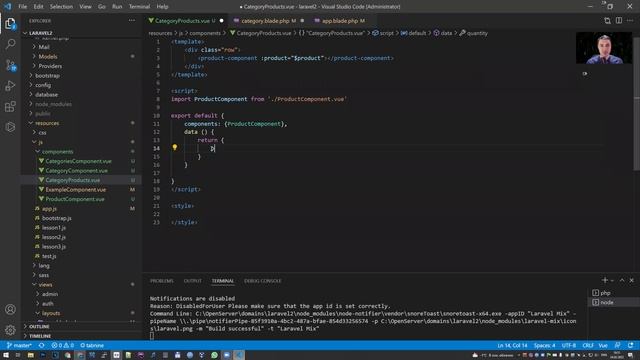This screenshot has height=360, width=640.
Task: Open WhatsApp from the taskbar
Action: [214, 355]
